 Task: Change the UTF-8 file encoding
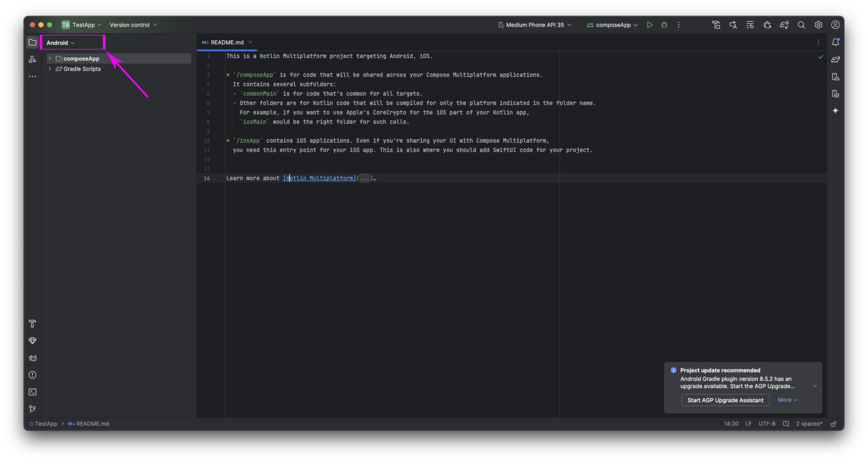767,424
